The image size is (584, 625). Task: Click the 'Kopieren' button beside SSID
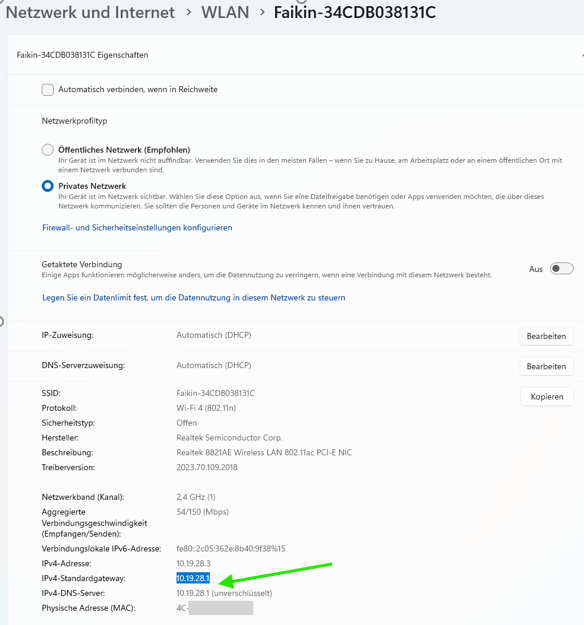(x=547, y=397)
